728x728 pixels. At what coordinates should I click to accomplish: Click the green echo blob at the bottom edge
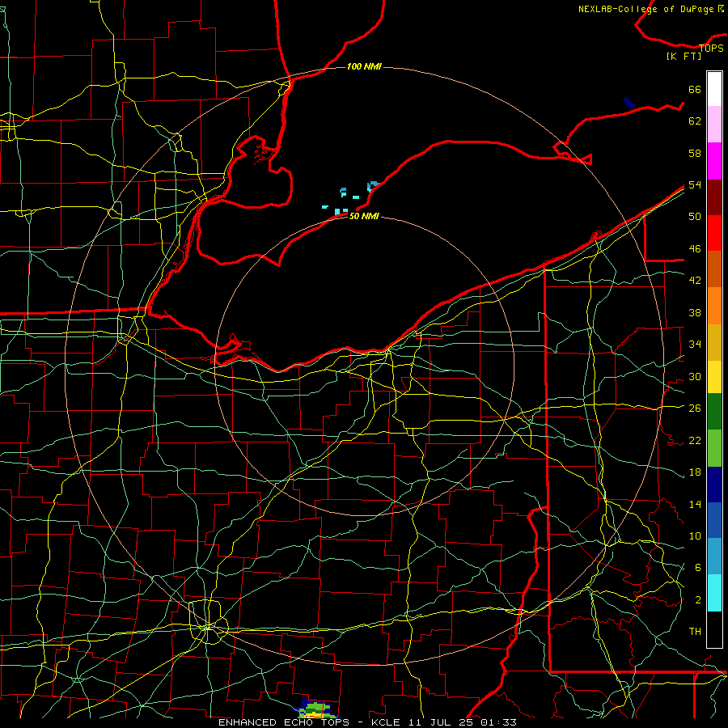[x=315, y=709]
